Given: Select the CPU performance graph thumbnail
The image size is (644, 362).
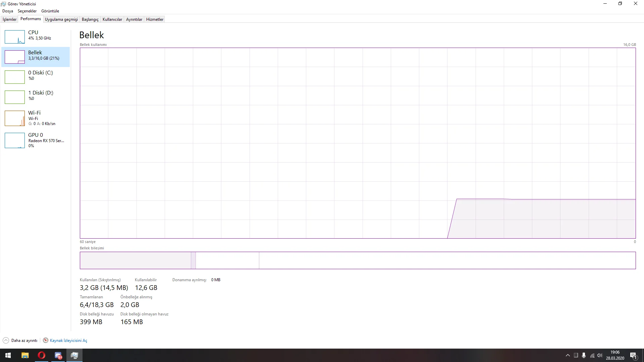Looking at the screenshot, I should coord(15,37).
